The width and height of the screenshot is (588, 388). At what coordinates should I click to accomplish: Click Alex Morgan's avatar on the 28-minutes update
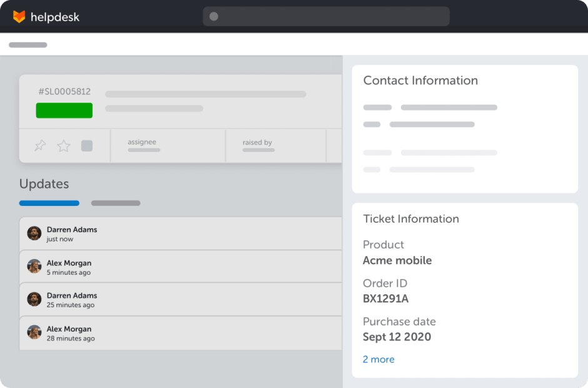click(x=34, y=332)
